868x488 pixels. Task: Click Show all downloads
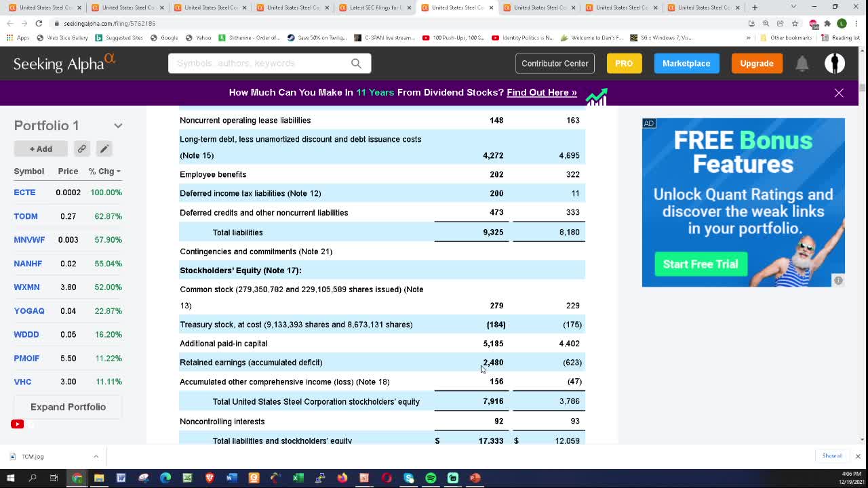[832, 456]
